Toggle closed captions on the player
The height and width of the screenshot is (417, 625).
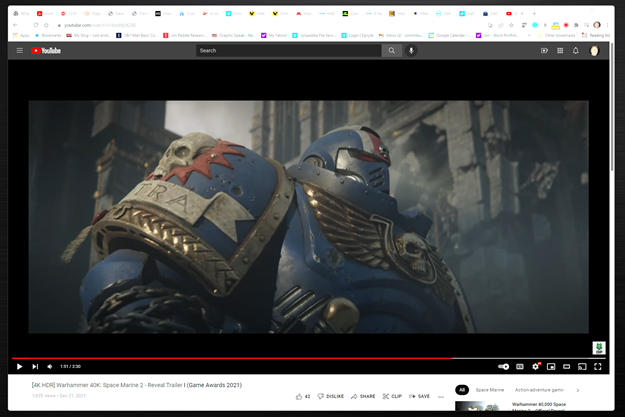click(520, 366)
